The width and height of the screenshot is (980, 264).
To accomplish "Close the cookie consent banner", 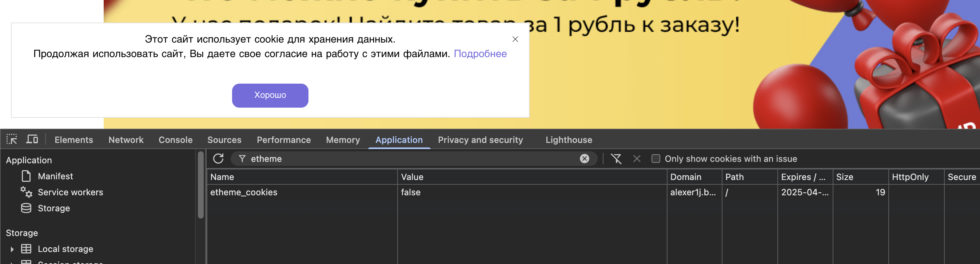I will click(515, 39).
